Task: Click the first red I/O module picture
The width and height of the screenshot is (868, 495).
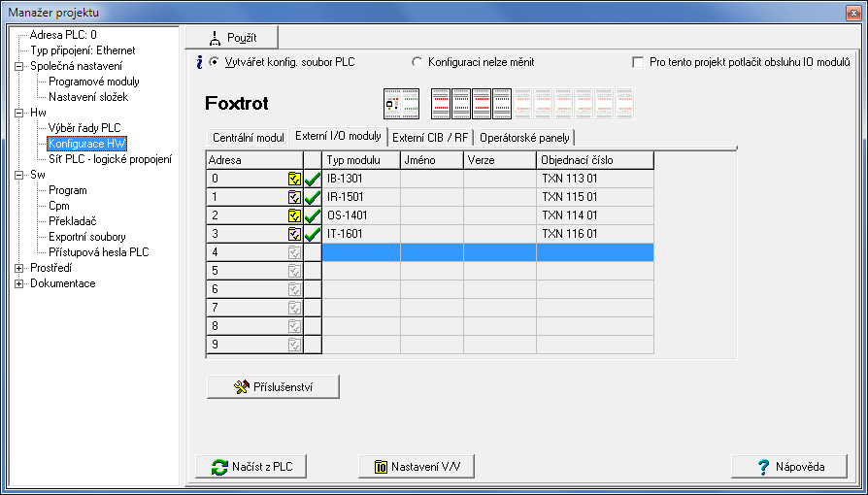Action: (x=441, y=104)
